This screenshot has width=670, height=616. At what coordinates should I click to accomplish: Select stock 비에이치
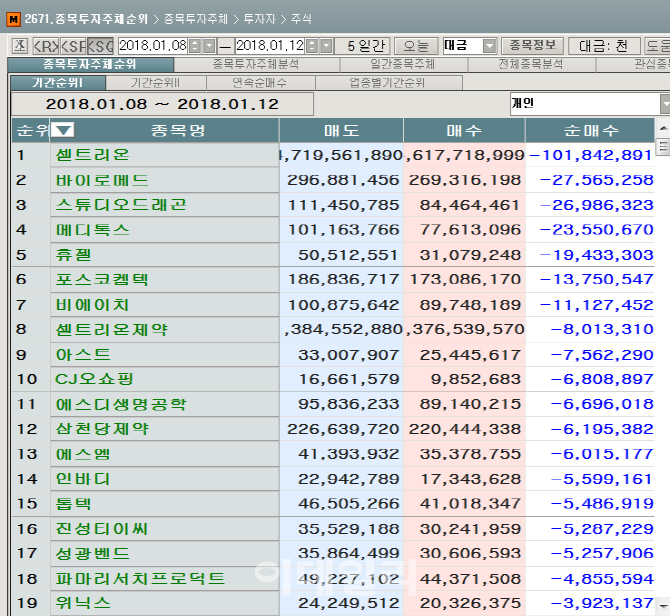92,305
